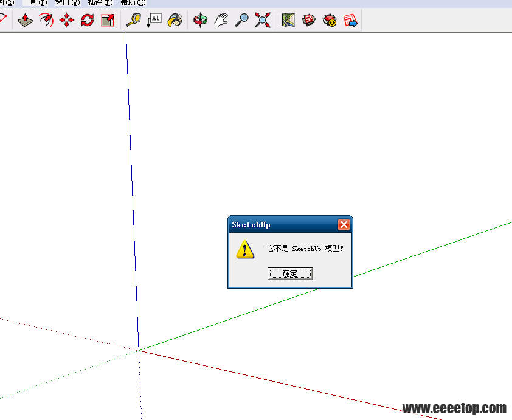Viewport: 512px width, 420px height.
Task: Select the Paint Bucket tool
Action: coord(175,20)
